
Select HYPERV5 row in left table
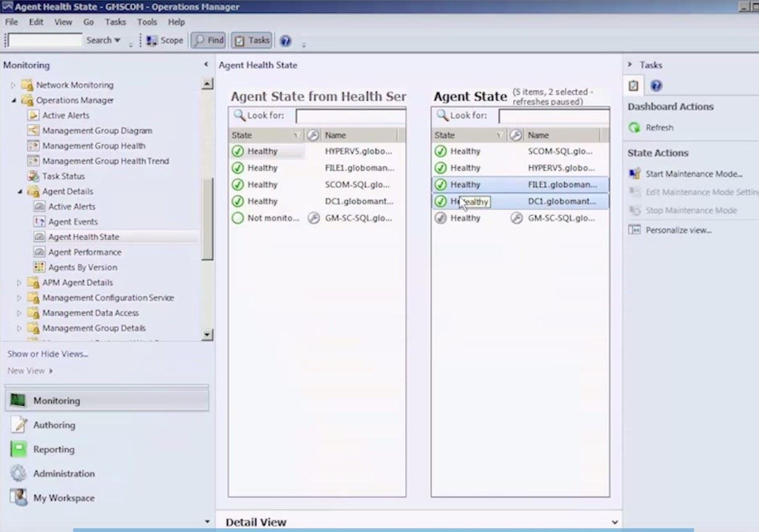(317, 151)
